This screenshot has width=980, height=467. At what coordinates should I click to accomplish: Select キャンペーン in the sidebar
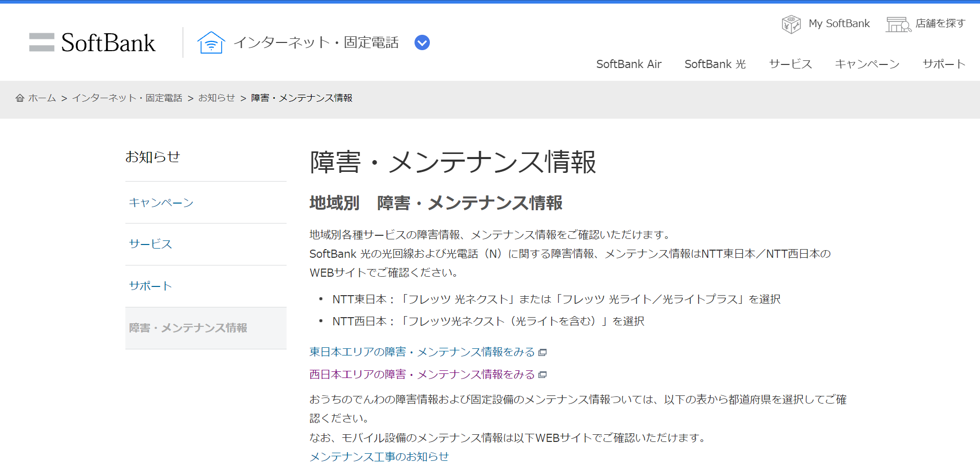(161, 203)
